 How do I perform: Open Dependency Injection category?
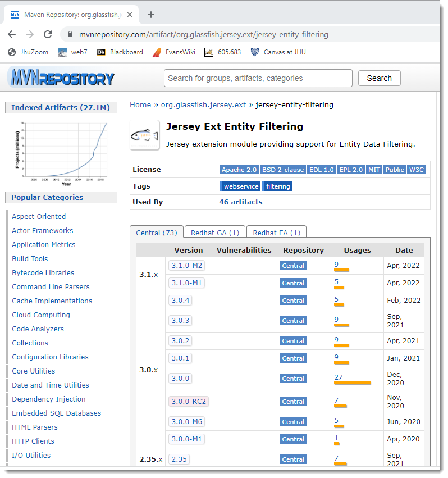[49, 399]
